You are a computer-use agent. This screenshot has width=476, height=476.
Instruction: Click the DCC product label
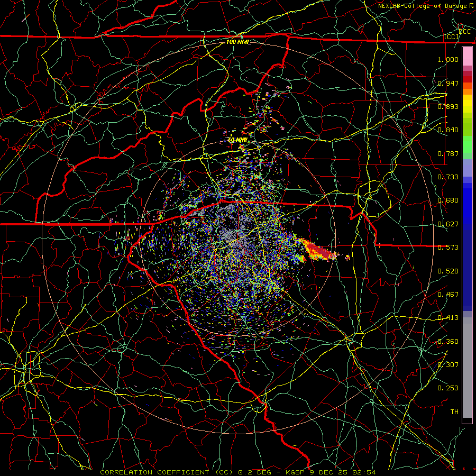464,32
